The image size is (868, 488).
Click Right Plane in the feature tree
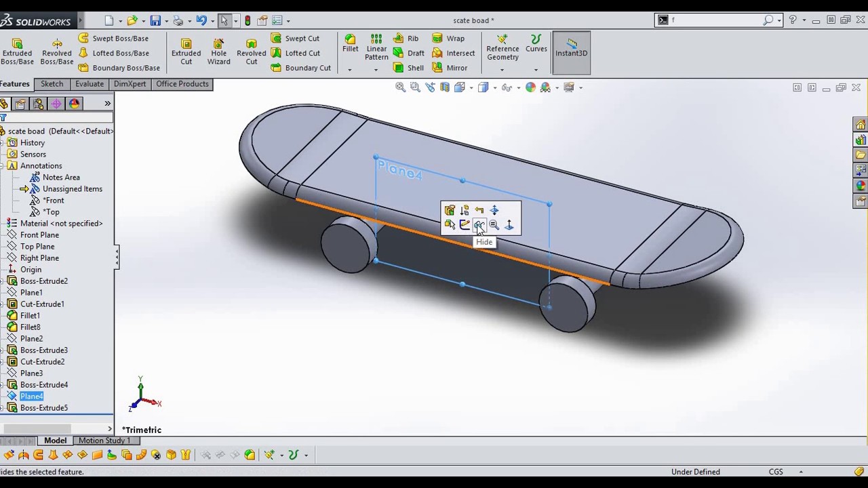pyautogui.click(x=39, y=258)
